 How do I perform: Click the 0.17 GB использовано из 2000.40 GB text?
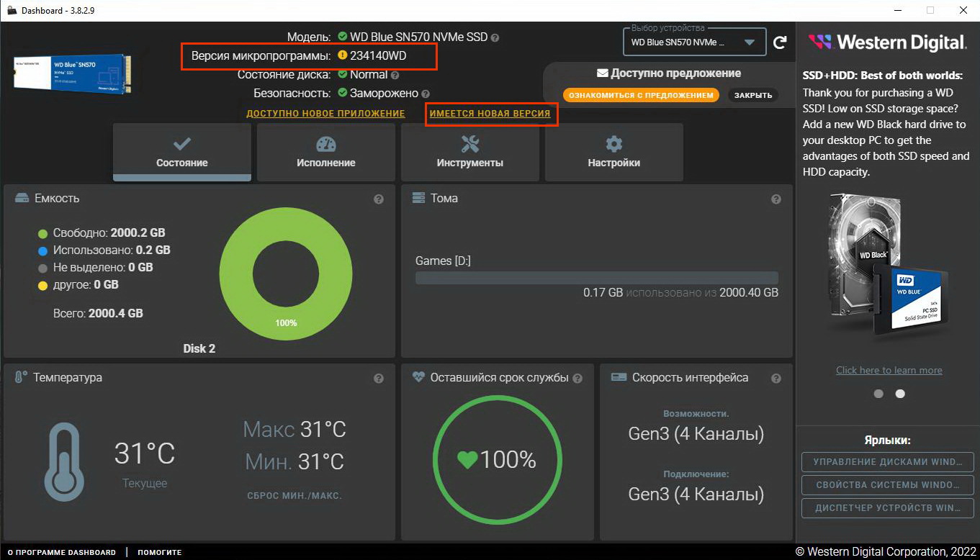(680, 293)
